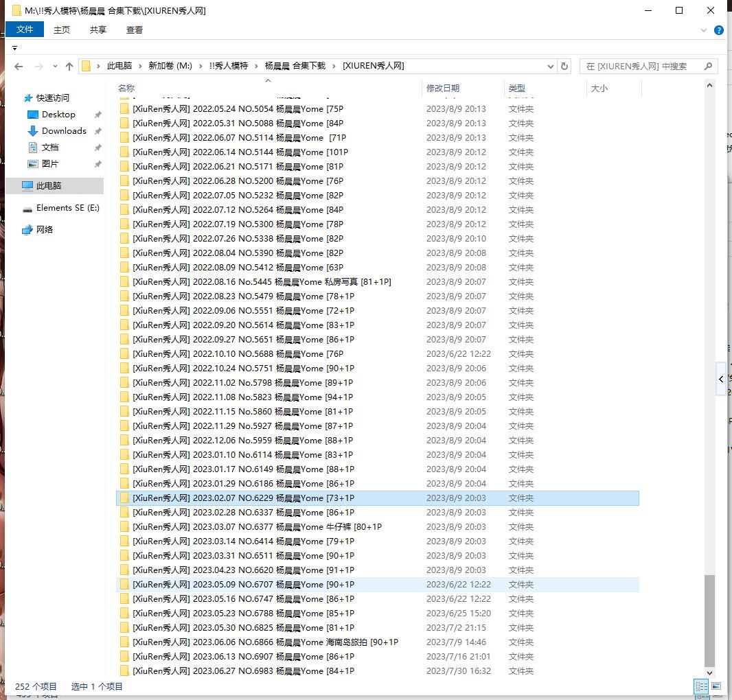Click [XIUREN秀人网] in the breadcrumb
732x700 pixels.
coord(374,66)
